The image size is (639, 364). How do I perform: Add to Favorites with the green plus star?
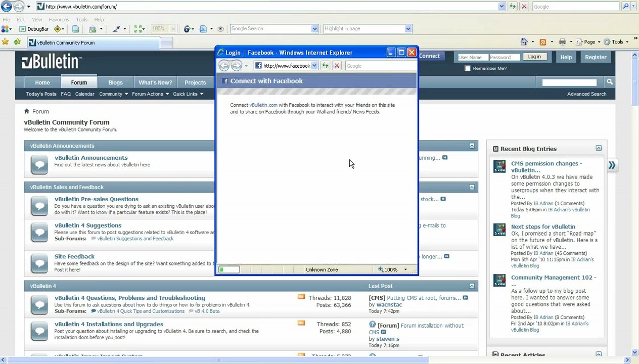pyautogui.click(x=17, y=42)
